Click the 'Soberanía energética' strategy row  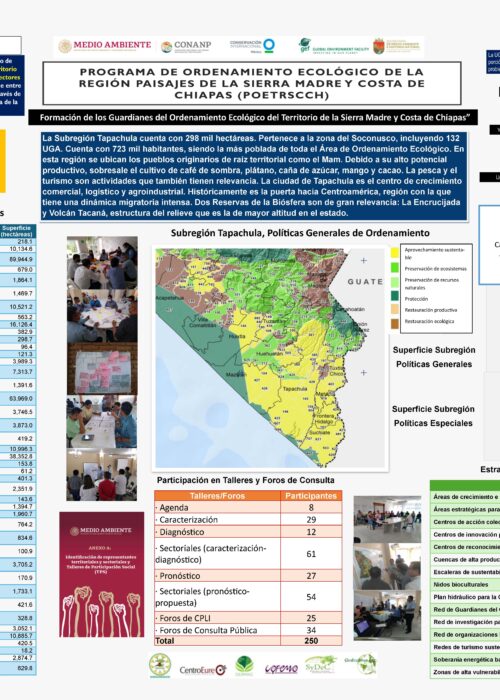465,659
